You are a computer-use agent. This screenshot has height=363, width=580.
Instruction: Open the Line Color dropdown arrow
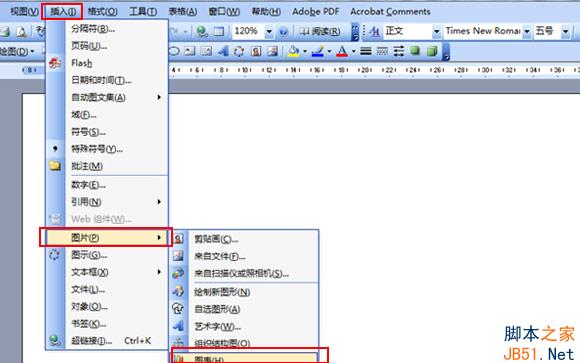[329, 51]
